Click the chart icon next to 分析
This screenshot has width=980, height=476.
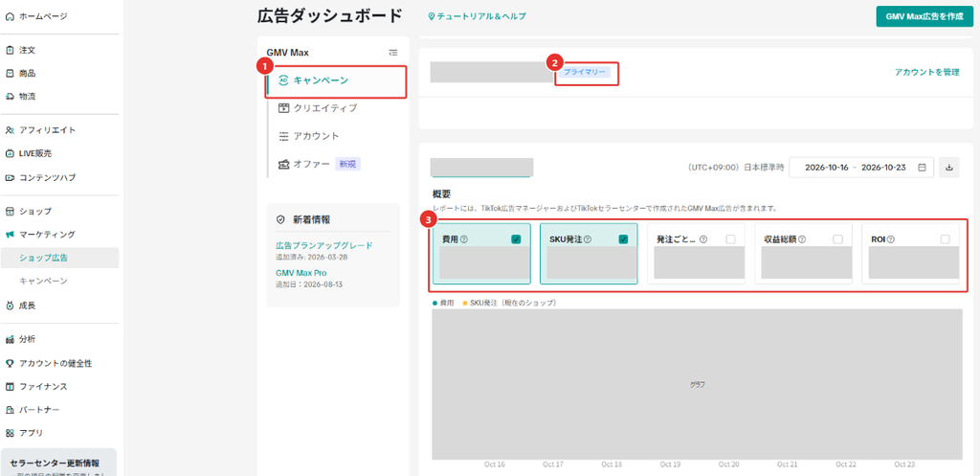coord(10,340)
